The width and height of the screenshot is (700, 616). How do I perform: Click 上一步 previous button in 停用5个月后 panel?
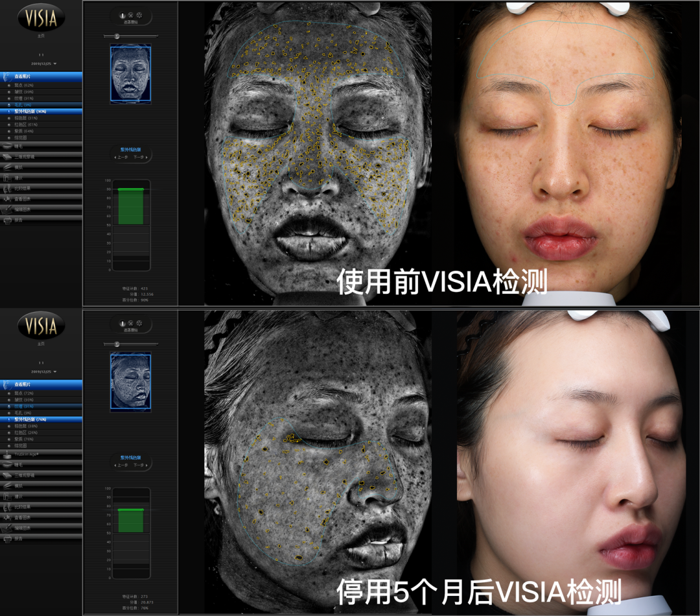coord(121,465)
